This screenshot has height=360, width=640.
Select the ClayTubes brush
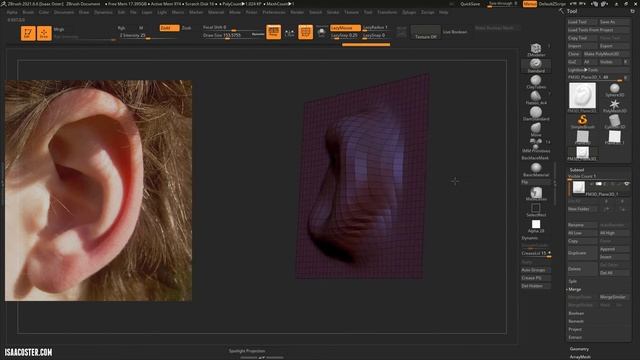click(x=536, y=82)
